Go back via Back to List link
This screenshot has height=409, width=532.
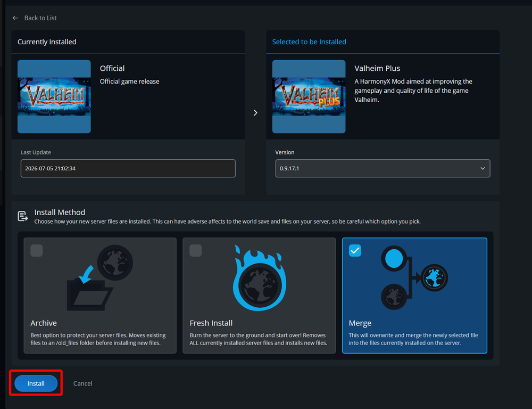(40, 18)
